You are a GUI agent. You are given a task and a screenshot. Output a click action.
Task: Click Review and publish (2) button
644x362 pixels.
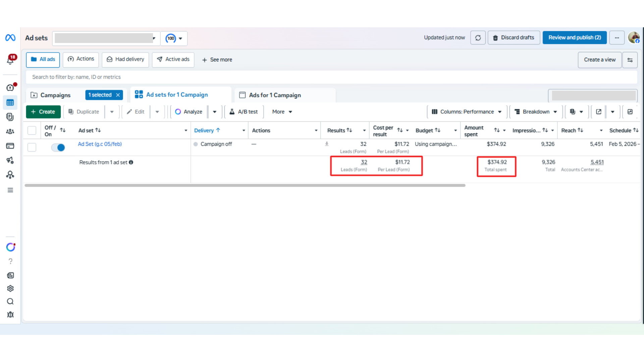coord(574,38)
